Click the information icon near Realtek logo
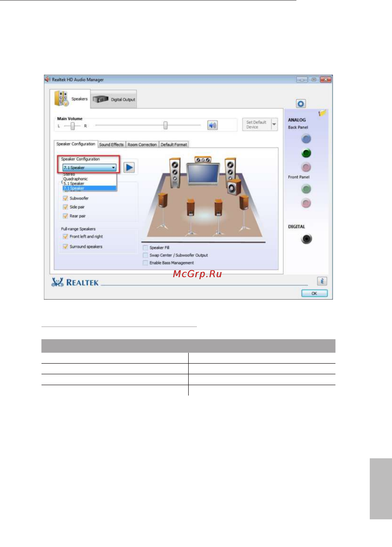The image size is (392, 547). (x=322, y=281)
